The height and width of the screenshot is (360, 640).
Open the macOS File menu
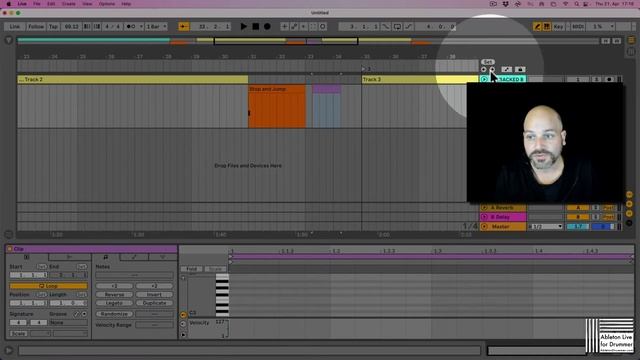coord(37,4)
